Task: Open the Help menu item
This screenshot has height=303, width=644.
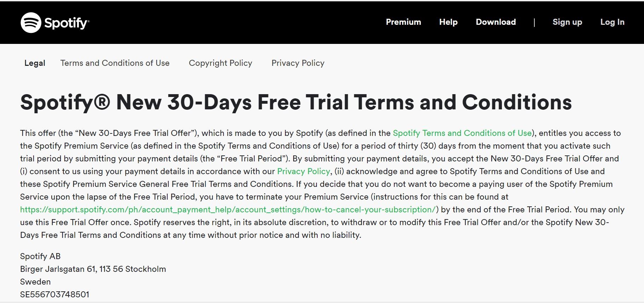Action: (x=448, y=22)
